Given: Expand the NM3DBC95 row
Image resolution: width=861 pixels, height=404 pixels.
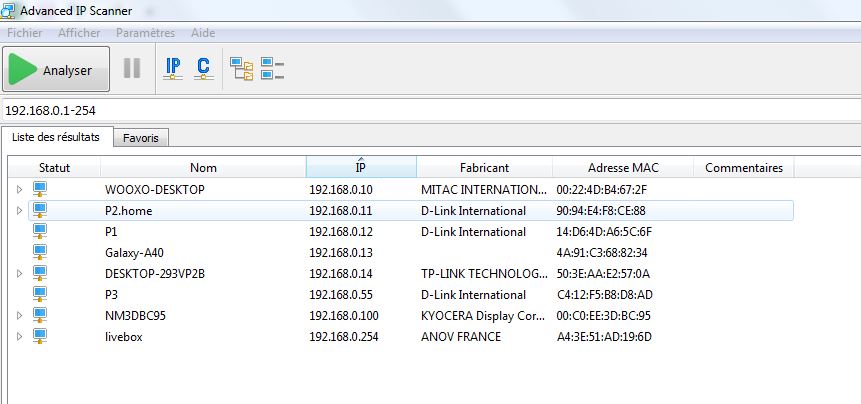Looking at the screenshot, I should tap(19, 316).
